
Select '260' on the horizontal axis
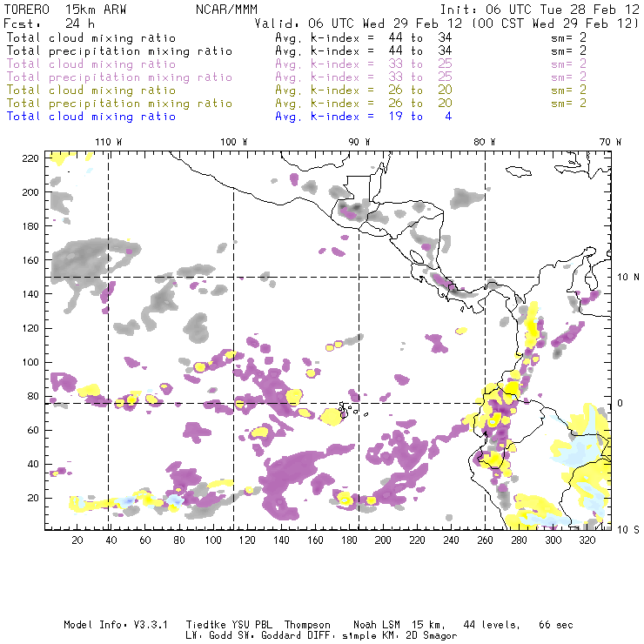(485, 540)
